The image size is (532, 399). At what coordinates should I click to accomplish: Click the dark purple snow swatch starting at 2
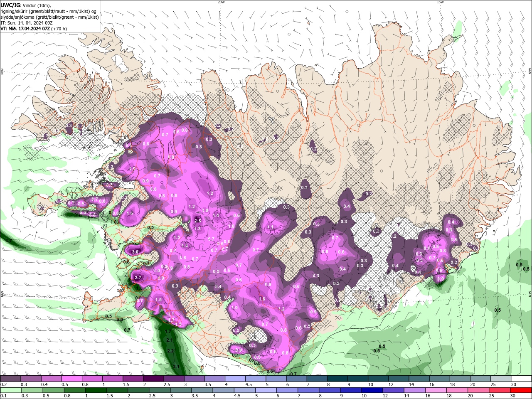[x=153, y=379]
